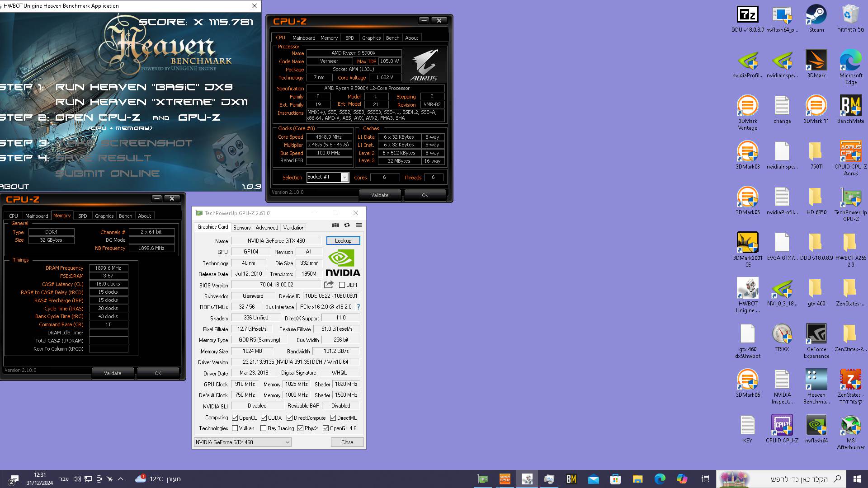This screenshot has height=488, width=868.
Task: Toggle the CUDA checkbox
Action: (x=264, y=418)
